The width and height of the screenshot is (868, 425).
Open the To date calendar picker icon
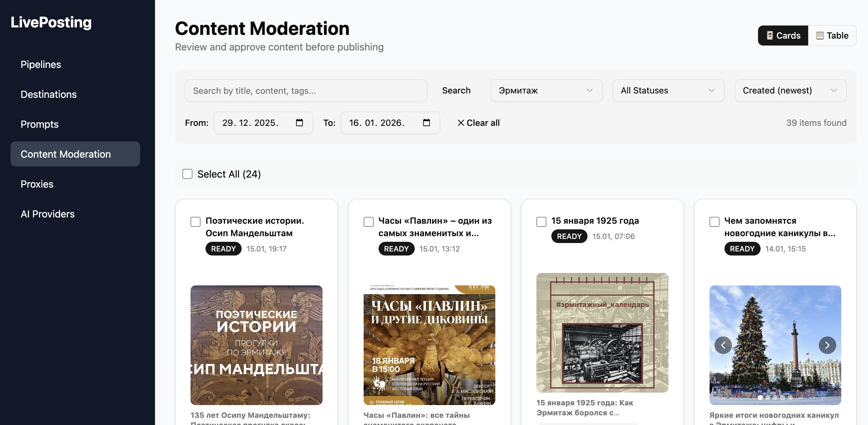[426, 122]
